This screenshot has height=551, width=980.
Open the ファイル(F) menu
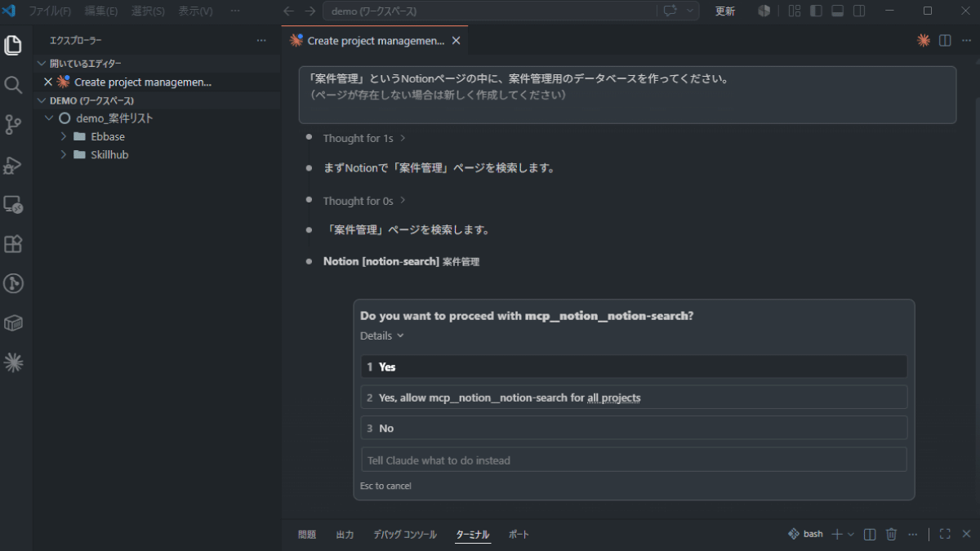point(50,11)
